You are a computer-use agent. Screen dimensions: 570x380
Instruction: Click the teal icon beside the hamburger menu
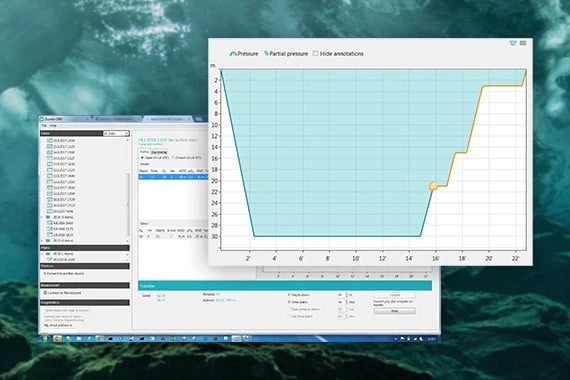pos(513,43)
